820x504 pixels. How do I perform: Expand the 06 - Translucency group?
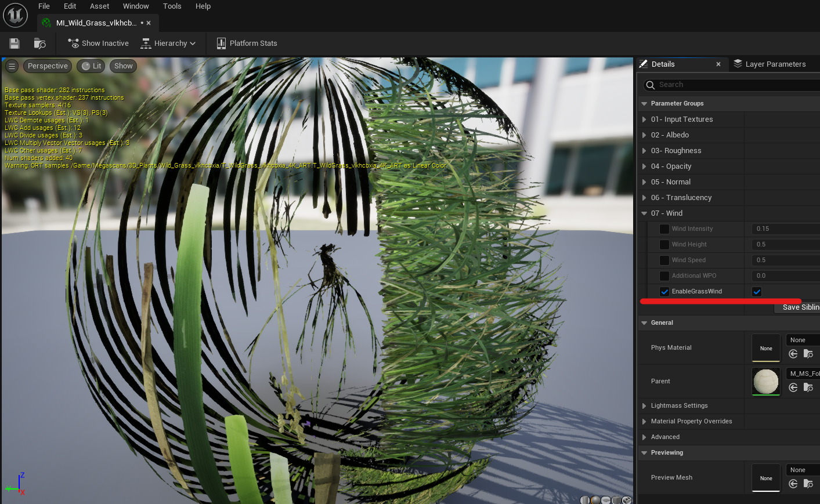tap(644, 198)
